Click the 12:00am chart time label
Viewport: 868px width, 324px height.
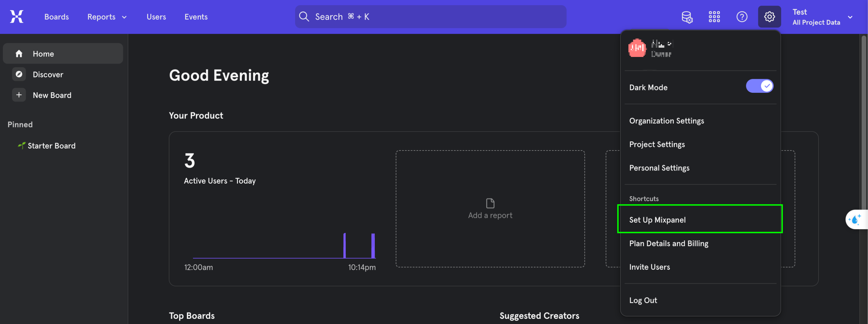198,267
